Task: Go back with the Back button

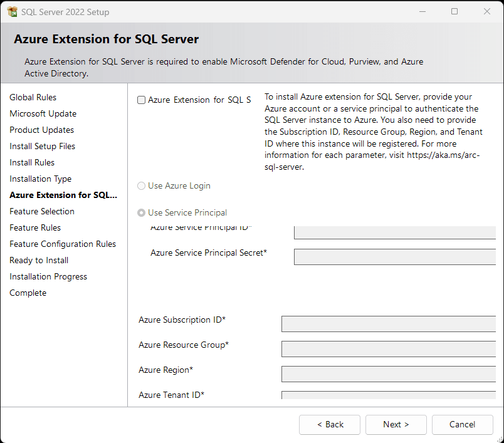Action: click(x=330, y=425)
